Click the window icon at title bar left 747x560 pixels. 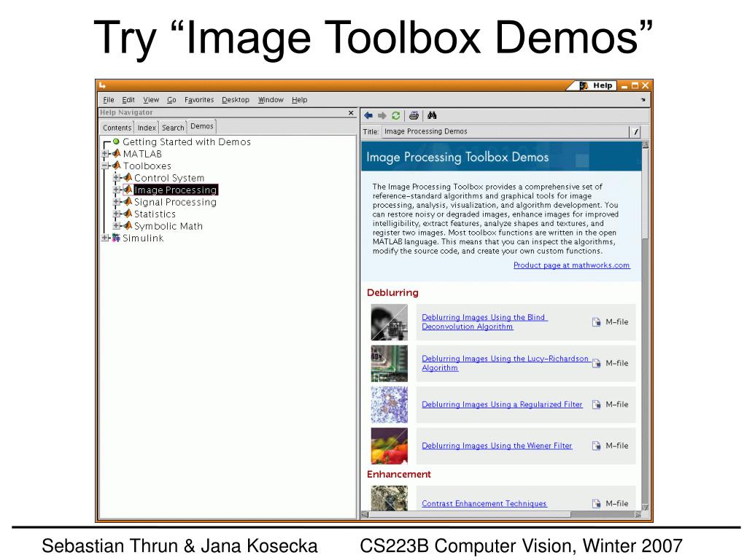[102, 86]
